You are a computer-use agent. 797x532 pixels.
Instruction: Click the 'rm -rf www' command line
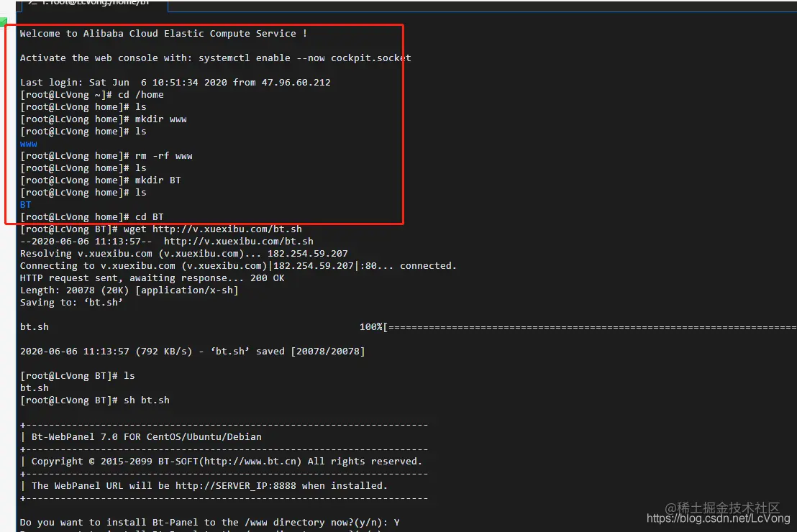tap(106, 156)
